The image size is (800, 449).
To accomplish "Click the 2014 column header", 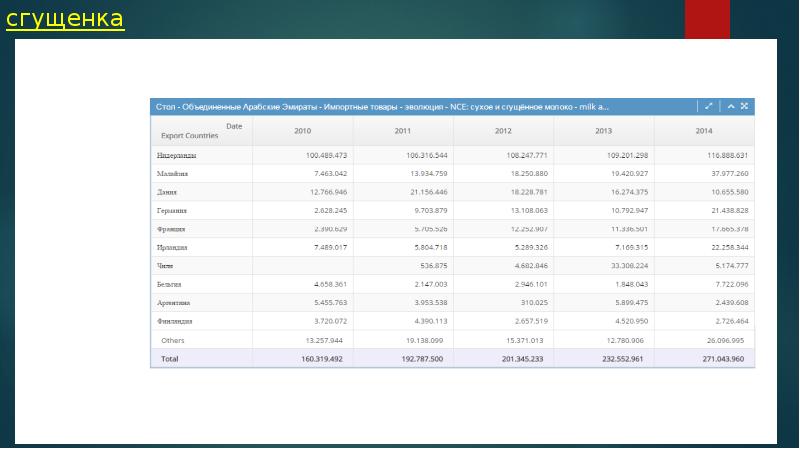I will point(704,131).
